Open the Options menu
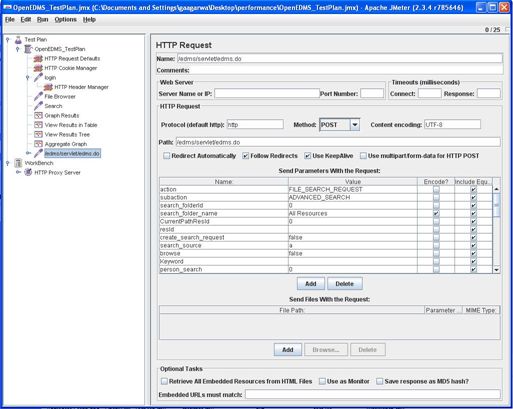 [x=66, y=20]
